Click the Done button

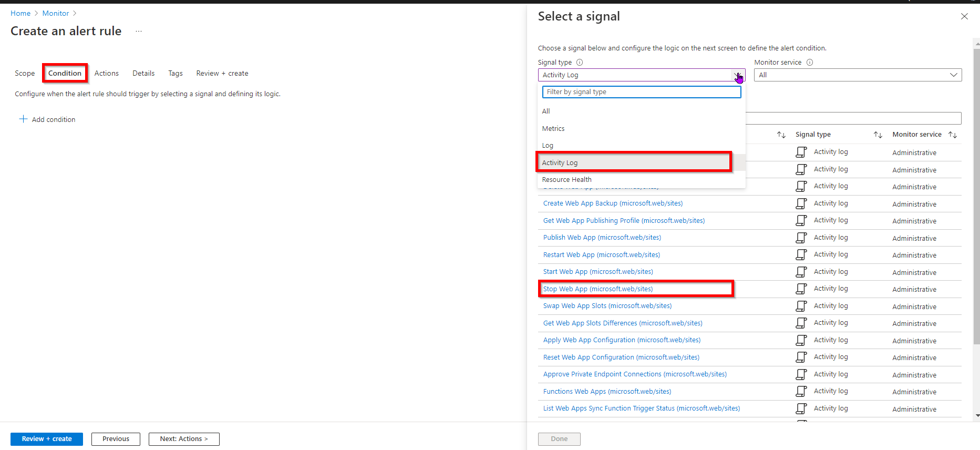click(559, 439)
